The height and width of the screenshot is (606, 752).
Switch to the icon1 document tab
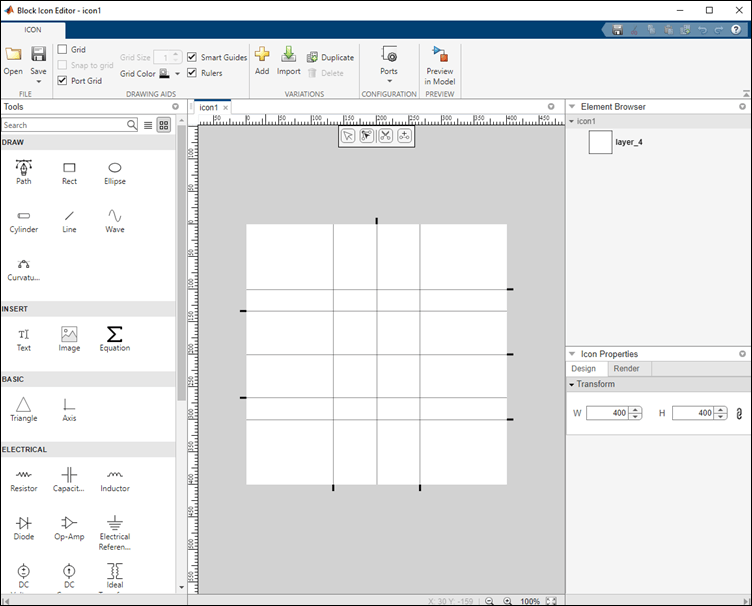coord(209,107)
